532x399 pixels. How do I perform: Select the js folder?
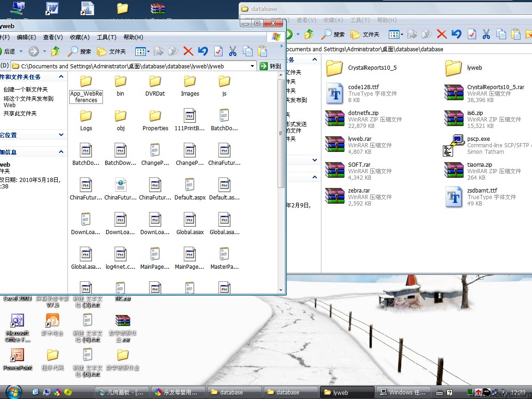pyautogui.click(x=224, y=86)
